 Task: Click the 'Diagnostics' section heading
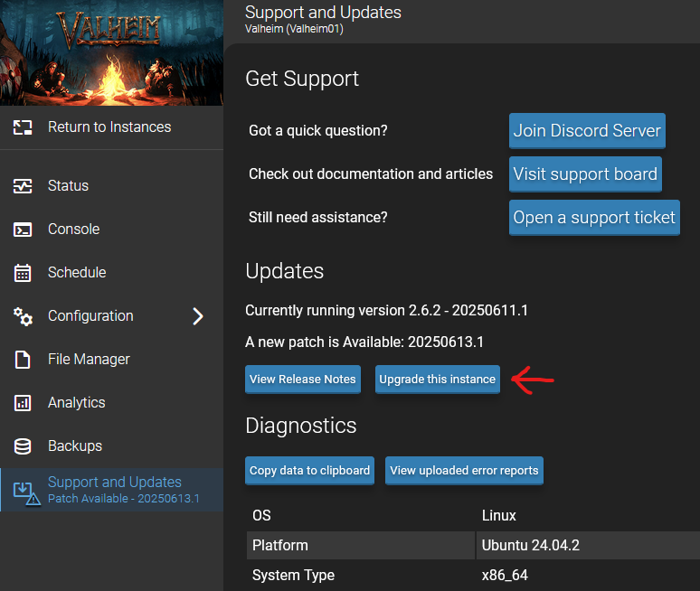(301, 426)
